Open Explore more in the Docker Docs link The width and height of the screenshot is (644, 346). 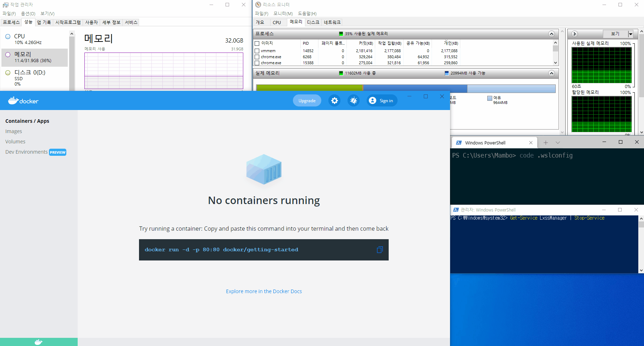point(264,291)
